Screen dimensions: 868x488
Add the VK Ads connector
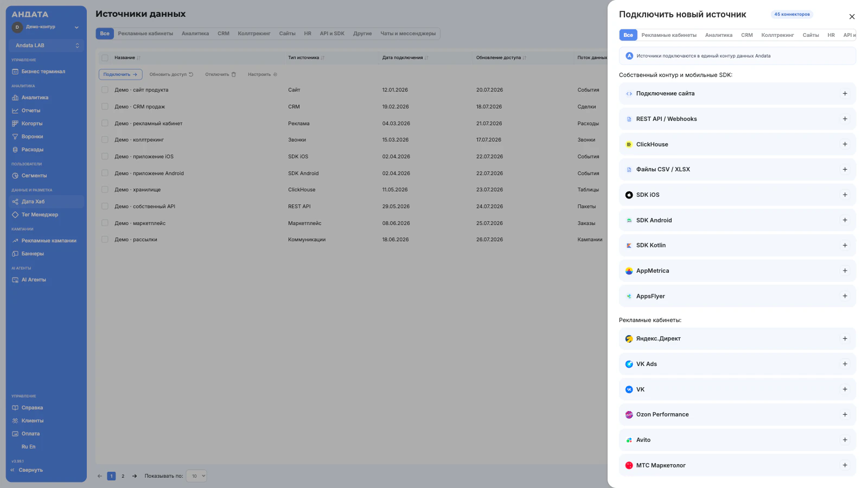click(845, 364)
